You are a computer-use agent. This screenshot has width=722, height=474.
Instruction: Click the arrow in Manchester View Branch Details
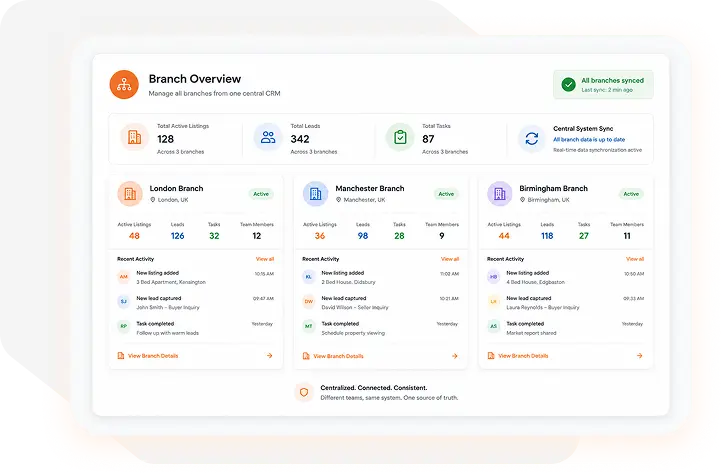[x=455, y=356]
